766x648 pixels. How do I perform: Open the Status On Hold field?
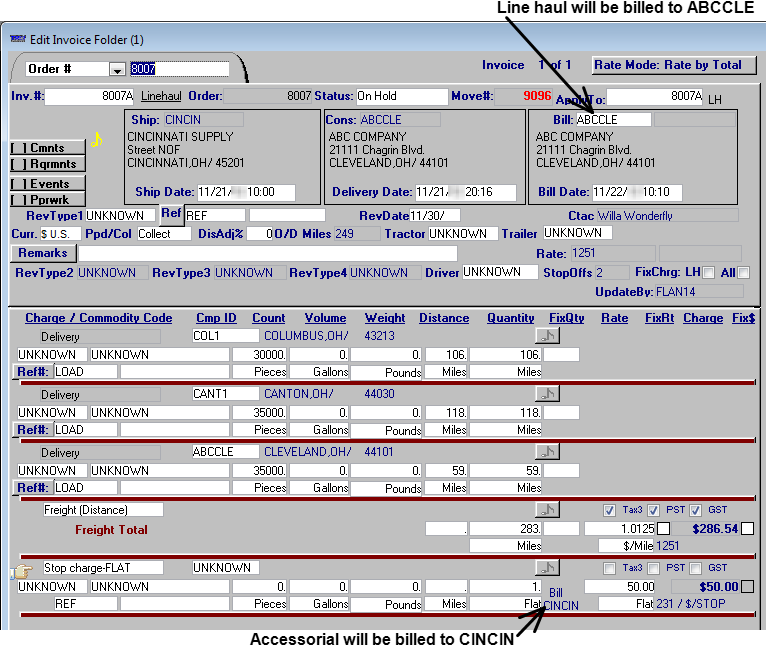point(401,96)
